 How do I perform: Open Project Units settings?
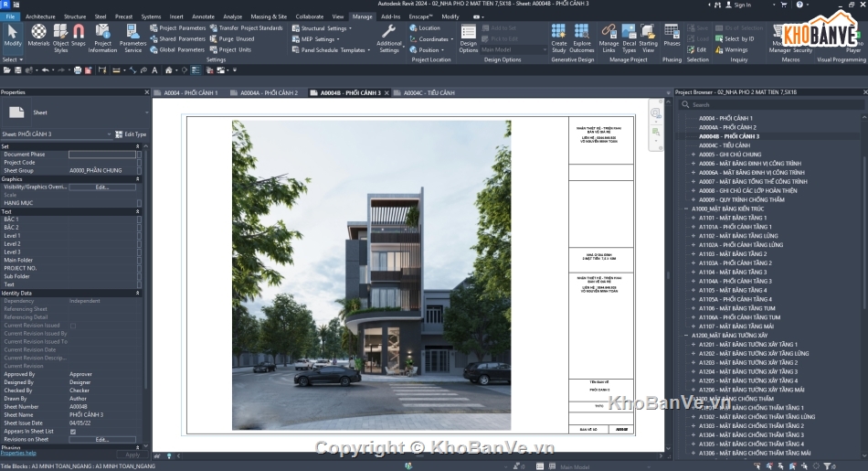tap(230, 49)
